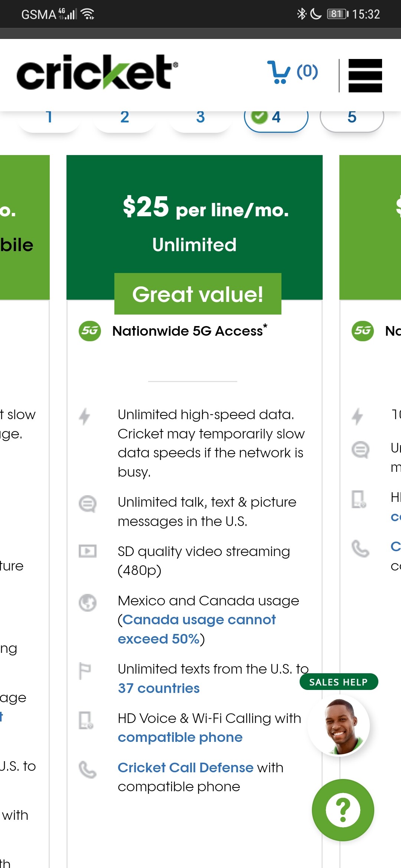401x868 pixels.
Task: Open the Cricket Call Defense link
Action: point(185,767)
